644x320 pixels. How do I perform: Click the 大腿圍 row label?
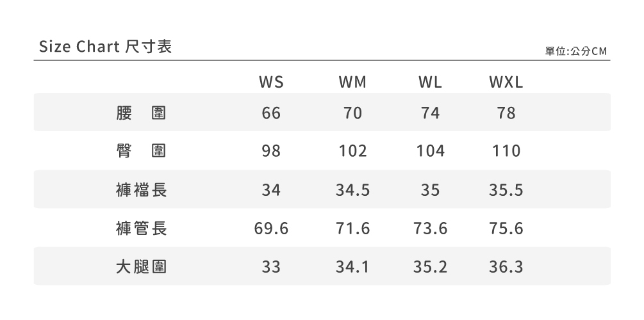pyautogui.click(x=142, y=266)
